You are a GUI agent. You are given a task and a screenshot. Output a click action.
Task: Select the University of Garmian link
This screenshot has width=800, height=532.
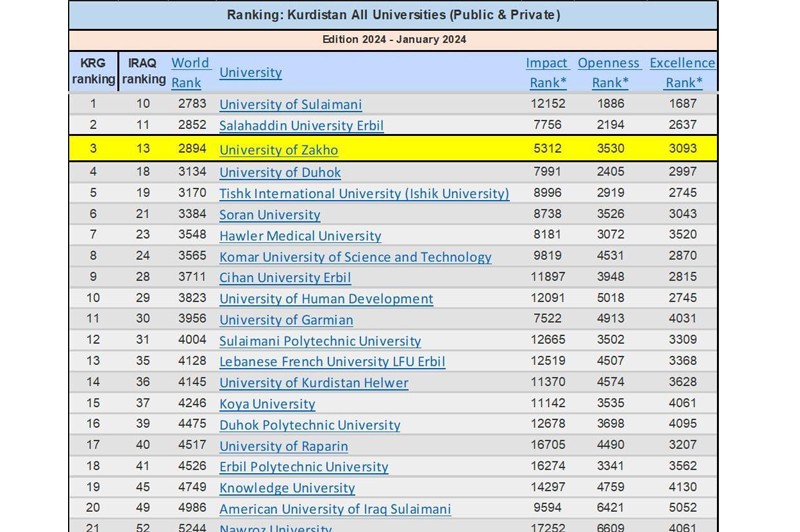pos(286,320)
